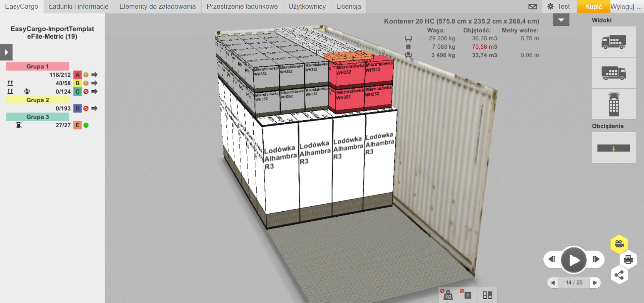This screenshot has height=303, width=644.
Task: Open the Ładunki i informacje tab
Action: (x=79, y=6)
